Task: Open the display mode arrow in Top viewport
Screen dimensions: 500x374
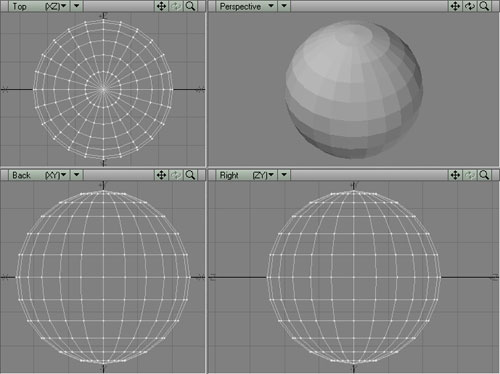Action: 77,6
